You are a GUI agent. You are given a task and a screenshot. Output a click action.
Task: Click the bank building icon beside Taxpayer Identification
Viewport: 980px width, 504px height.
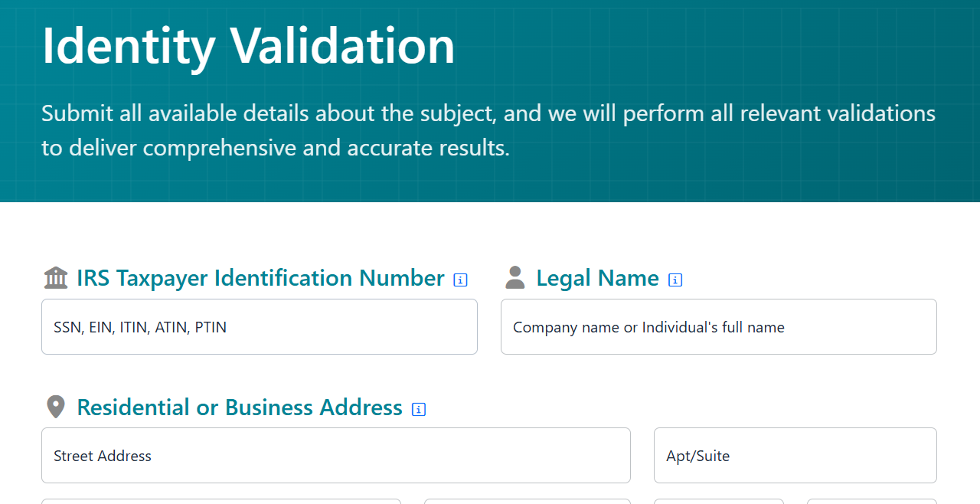coord(56,277)
